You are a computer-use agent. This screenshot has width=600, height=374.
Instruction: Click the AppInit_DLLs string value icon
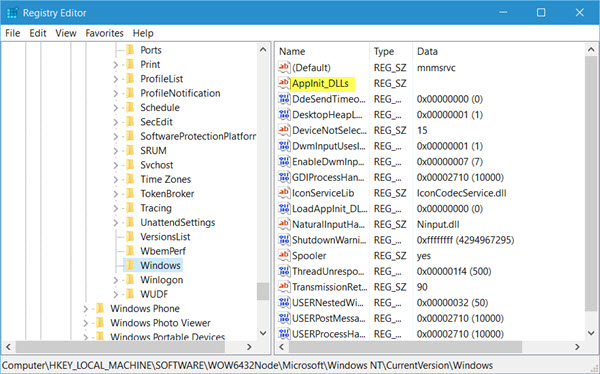click(284, 83)
